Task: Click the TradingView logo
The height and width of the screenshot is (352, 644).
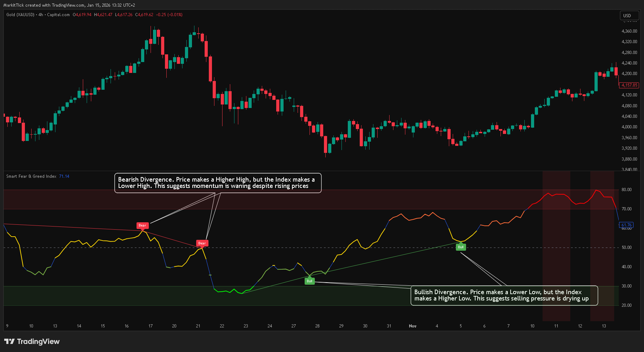Action: pyautogui.click(x=32, y=341)
